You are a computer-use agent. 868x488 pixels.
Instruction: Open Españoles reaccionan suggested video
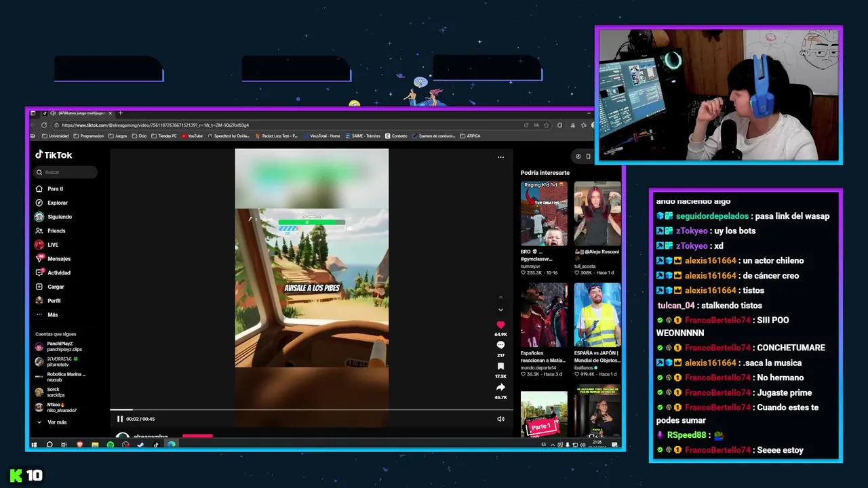click(544, 314)
